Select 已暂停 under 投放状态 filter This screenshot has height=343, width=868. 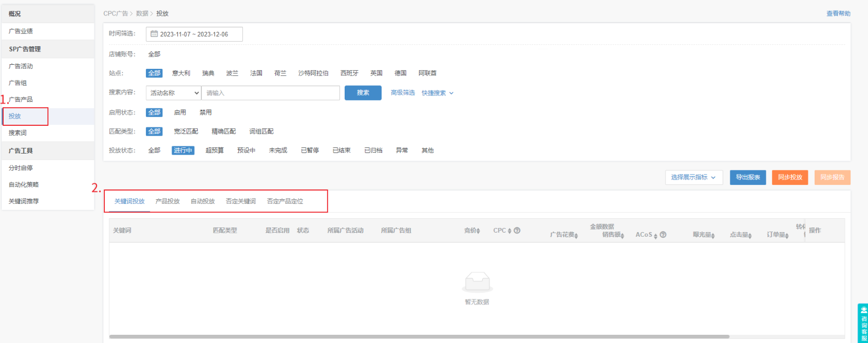pos(310,150)
